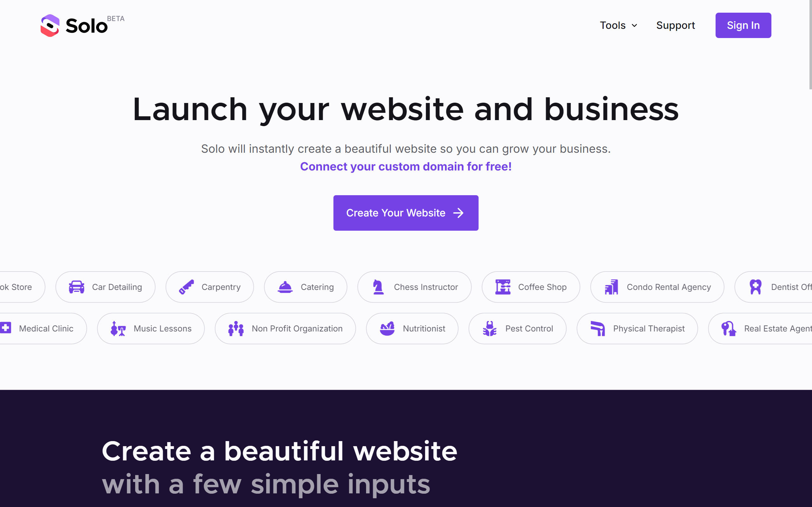Select the Chess Instructor icon
The image size is (812, 507).
coord(378,286)
